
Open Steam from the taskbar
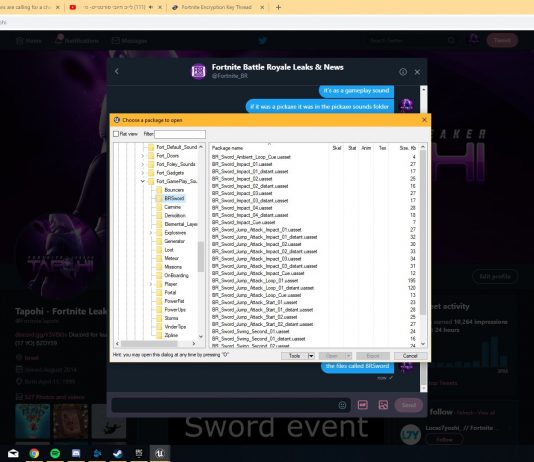click(118, 453)
